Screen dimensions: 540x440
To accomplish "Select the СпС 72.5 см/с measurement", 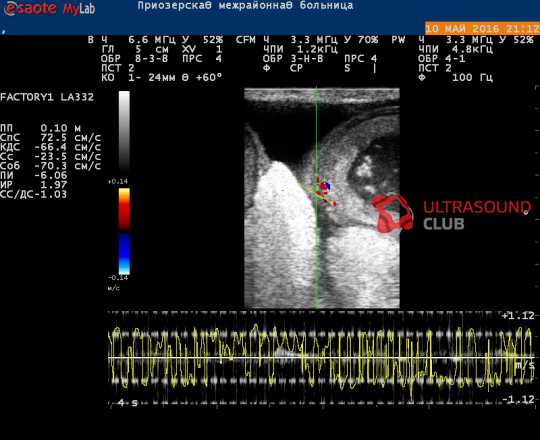I will pyautogui.click(x=51, y=138).
